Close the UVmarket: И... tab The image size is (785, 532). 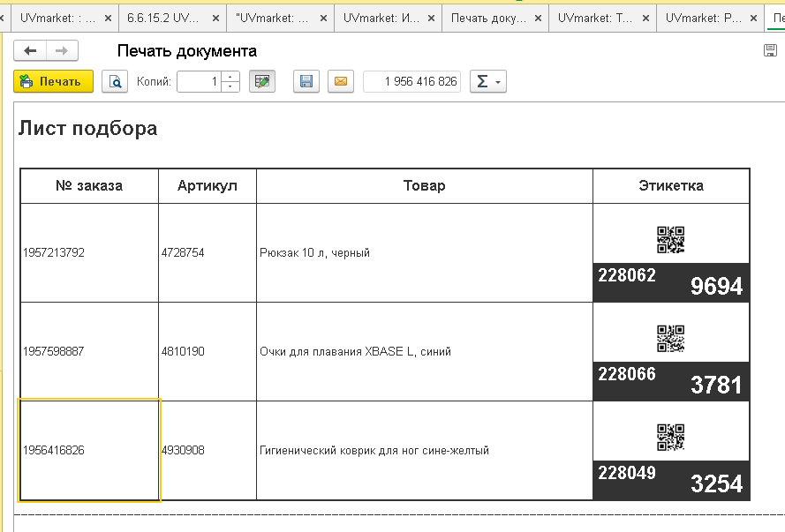pos(431,19)
